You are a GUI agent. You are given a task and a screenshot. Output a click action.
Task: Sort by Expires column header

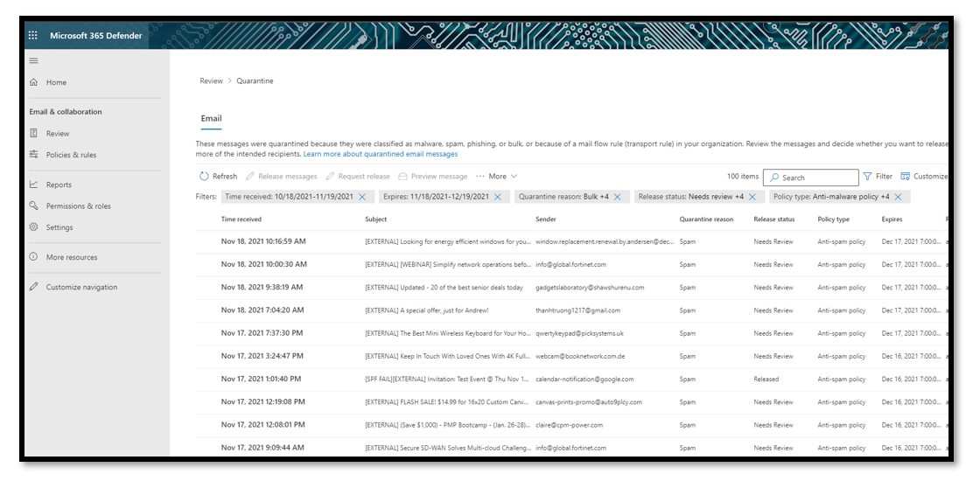click(x=892, y=220)
